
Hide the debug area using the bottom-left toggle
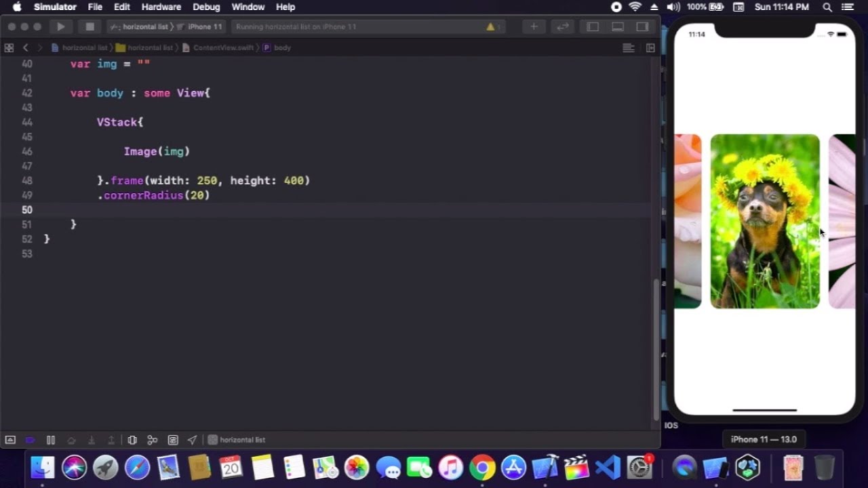click(10, 440)
